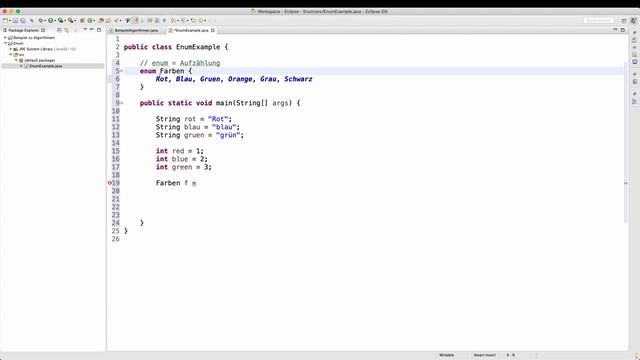Click the Quick Access search field
Screen dimensions: 640x360
click(x=598, y=20)
